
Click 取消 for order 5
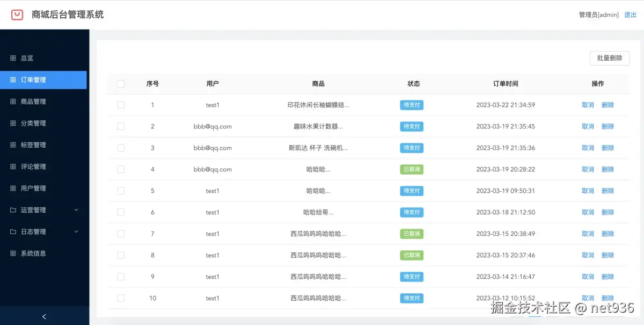588,191
